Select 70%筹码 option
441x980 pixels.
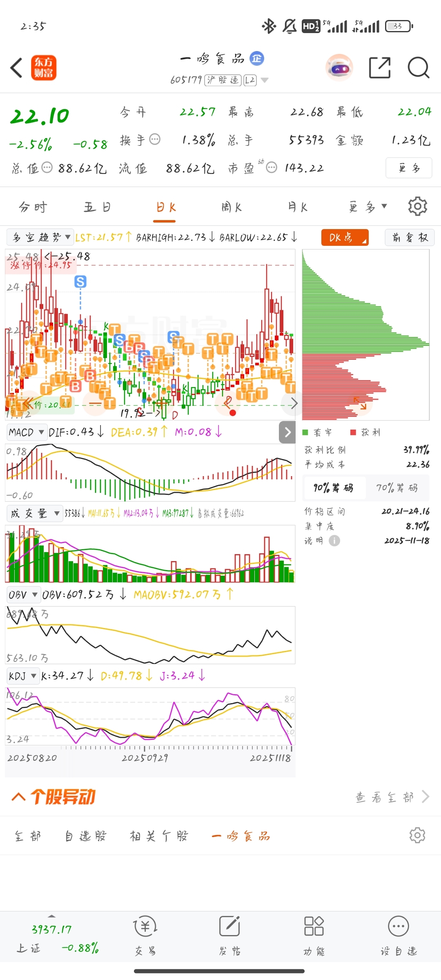click(x=397, y=488)
